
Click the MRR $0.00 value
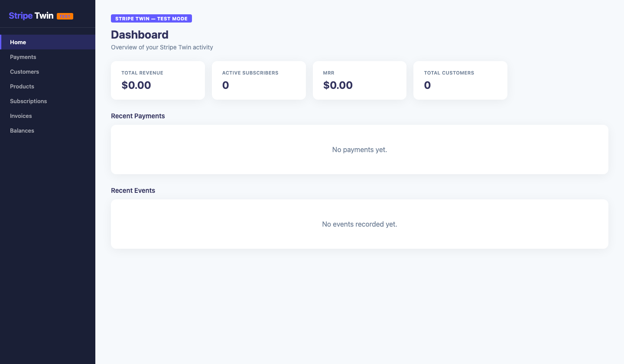pos(338,85)
